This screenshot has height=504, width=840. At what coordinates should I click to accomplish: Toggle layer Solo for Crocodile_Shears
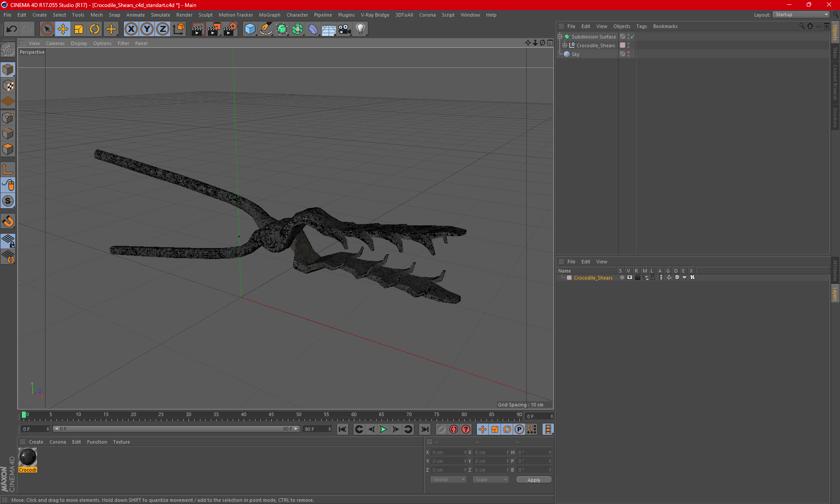coord(622,277)
